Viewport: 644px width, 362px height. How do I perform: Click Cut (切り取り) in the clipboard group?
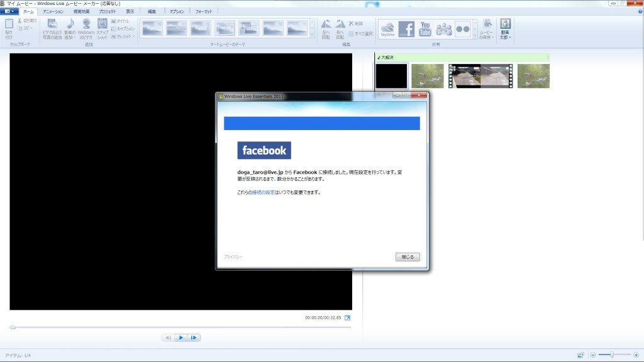click(27, 21)
